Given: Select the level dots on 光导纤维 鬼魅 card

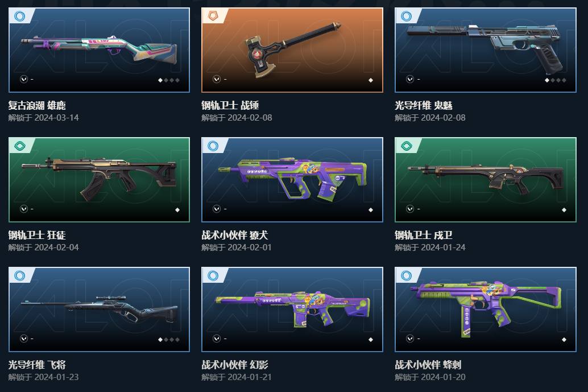Looking at the screenshot, I should (x=556, y=80).
